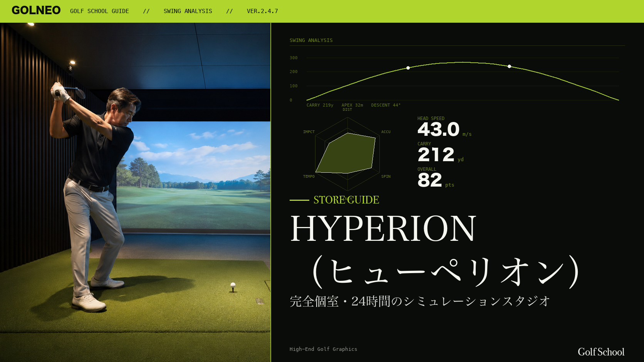Click the 212 carry value
Screen dimensions: 644x362
[x=436, y=155]
